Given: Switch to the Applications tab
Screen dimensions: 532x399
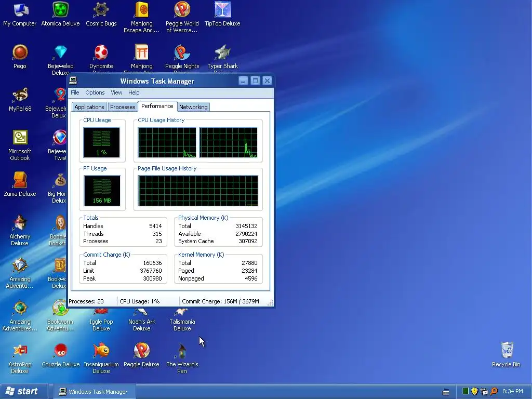Looking at the screenshot, I should 89,107.
